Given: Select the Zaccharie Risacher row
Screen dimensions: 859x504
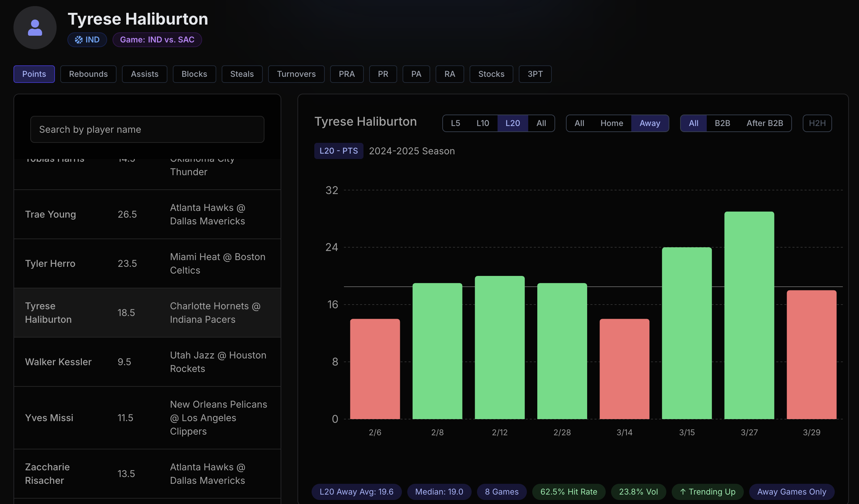Looking at the screenshot, I should 147,474.
